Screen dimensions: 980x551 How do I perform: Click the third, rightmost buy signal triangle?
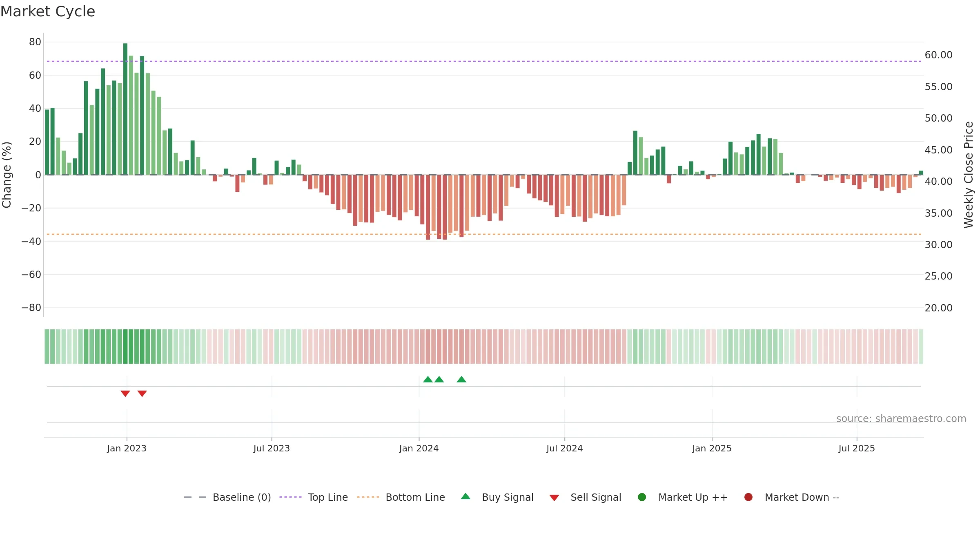click(x=461, y=380)
